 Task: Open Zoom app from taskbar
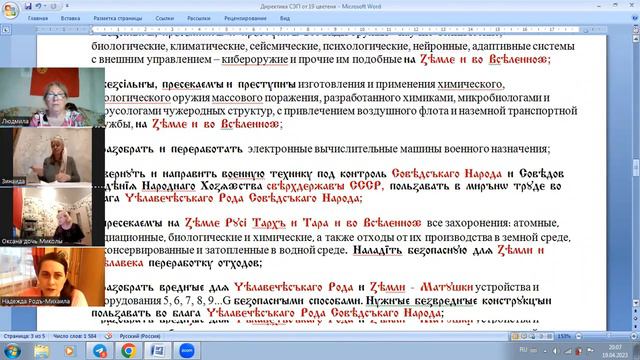[x=187, y=351]
